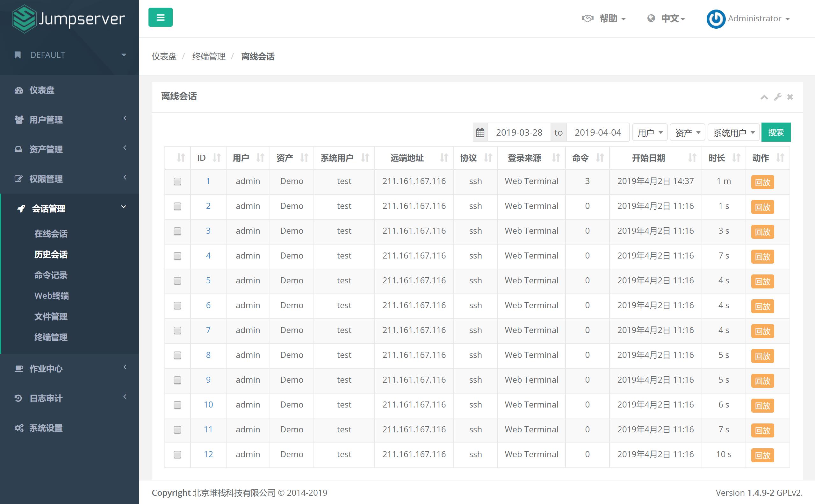The height and width of the screenshot is (504, 815).
Task: Open session ID 4 link
Action: pyautogui.click(x=208, y=256)
